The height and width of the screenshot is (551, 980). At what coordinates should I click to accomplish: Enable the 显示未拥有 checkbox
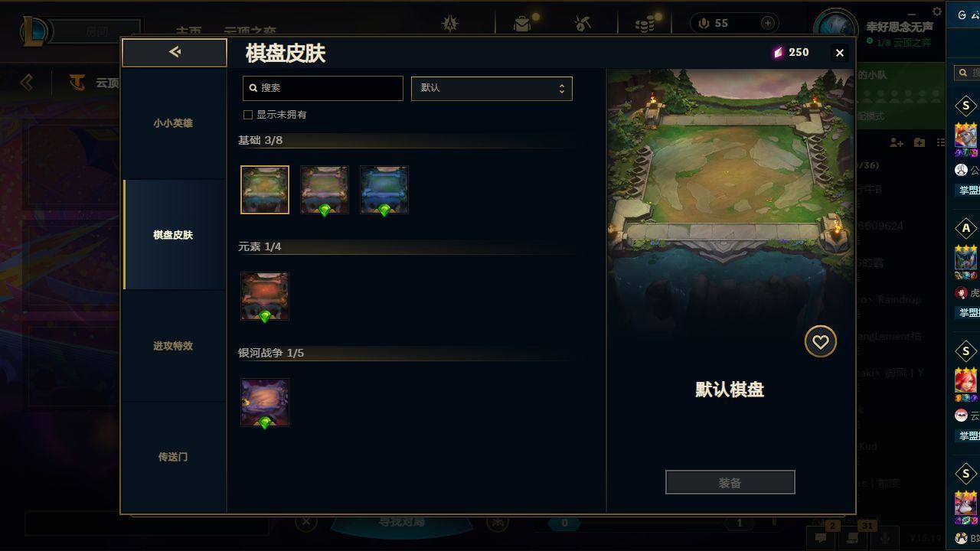click(248, 115)
